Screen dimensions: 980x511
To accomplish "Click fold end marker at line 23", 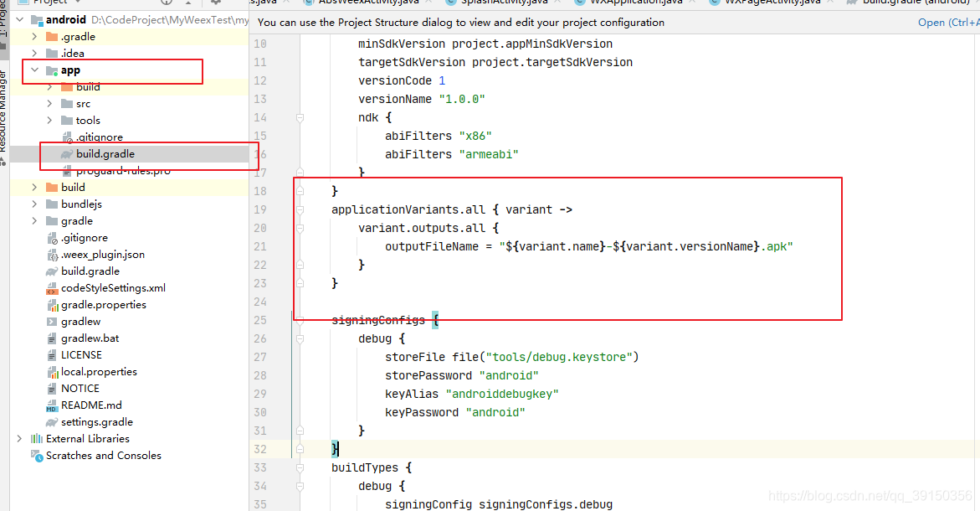I will point(300,283).
